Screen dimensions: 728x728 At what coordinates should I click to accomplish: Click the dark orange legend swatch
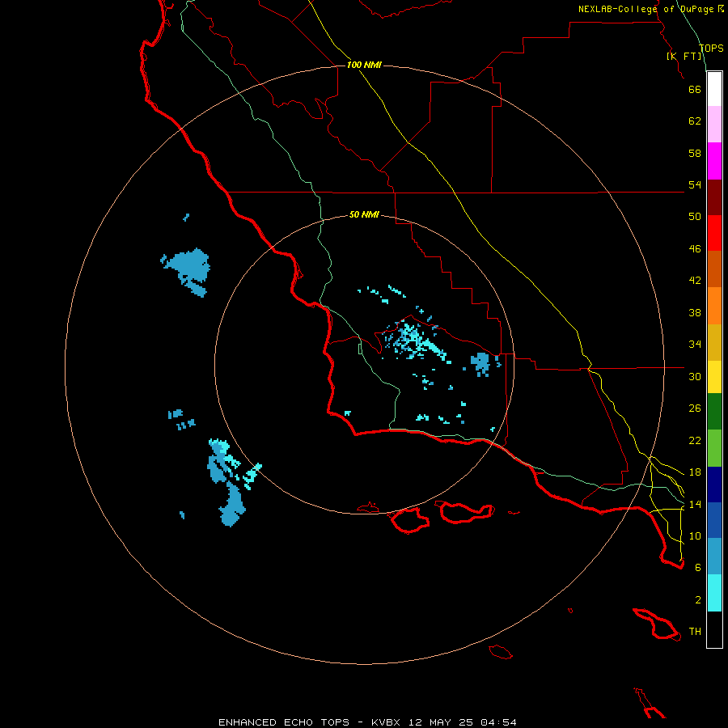point(714,269)
